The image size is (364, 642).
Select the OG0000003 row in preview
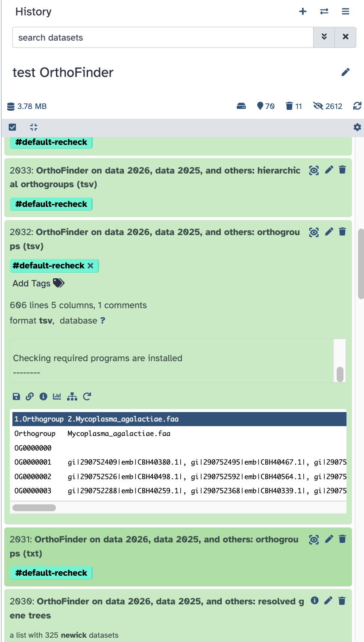coord(179,491)
